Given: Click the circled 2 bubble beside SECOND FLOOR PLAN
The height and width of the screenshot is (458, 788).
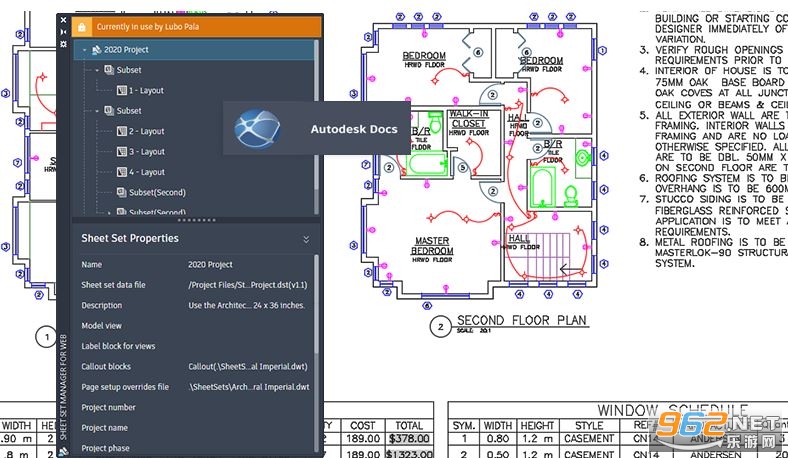Looking at the screenshot, I should tap(441, 327).
